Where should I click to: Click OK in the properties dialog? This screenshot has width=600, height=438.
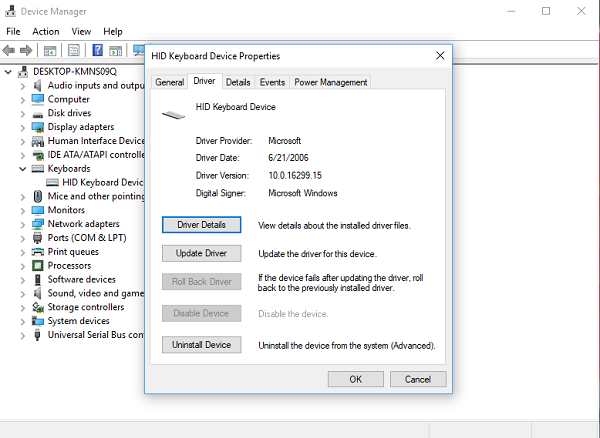click(x=355, y=379)
